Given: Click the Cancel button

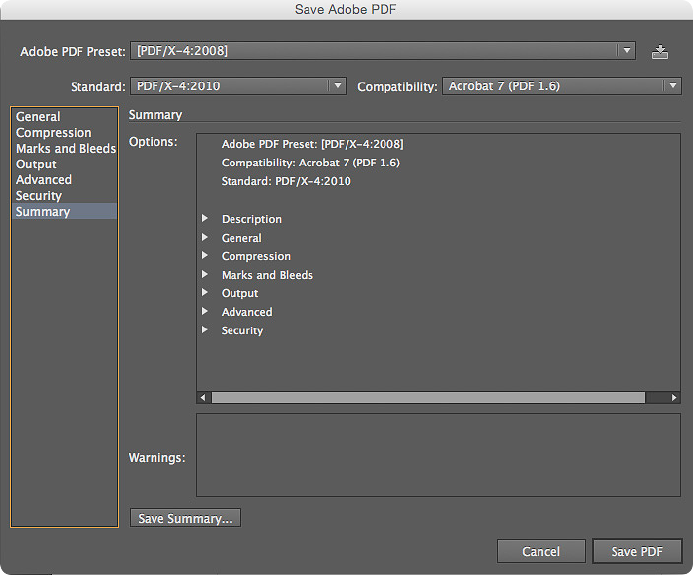Looking at the screenshot, I should point(541,551).
